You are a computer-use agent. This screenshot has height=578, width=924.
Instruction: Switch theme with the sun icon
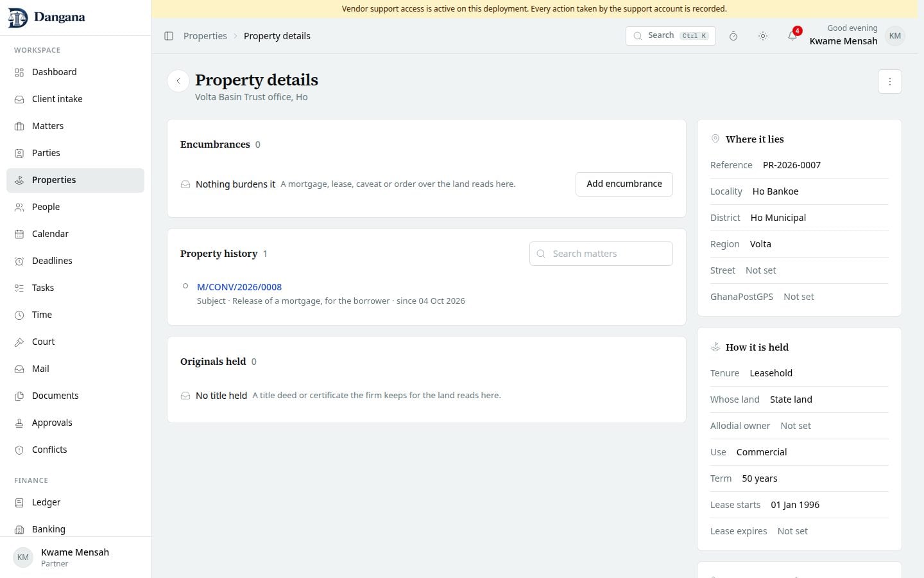[763, 36]
